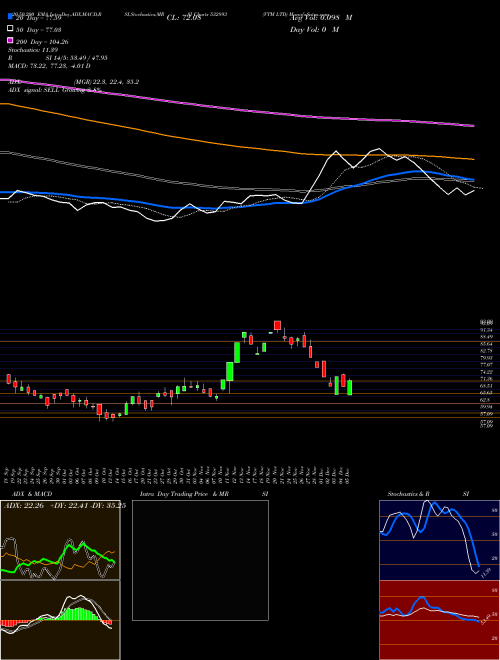
Task: Click the 74.22 price axis label
Action: [x=487, y=372]
